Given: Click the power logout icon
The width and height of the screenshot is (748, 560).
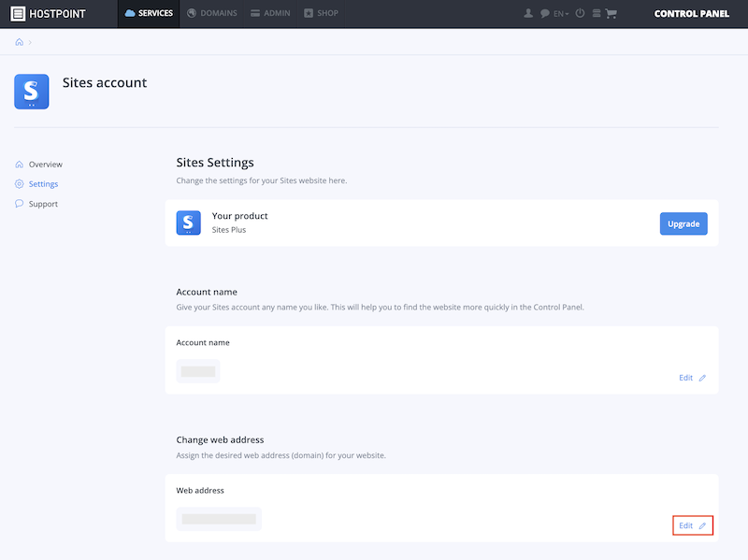Looking at the screenshot, I should (x=580, y=13).
